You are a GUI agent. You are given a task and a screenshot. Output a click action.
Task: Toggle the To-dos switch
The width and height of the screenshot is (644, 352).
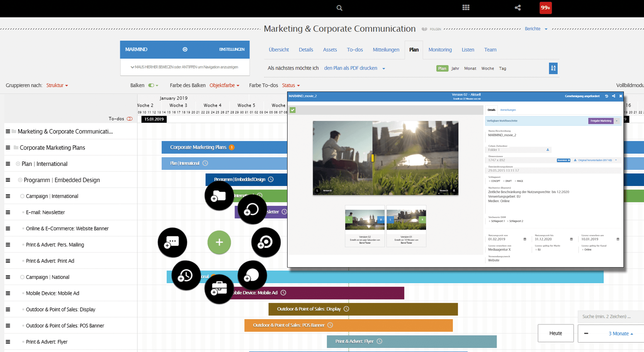point(130,119)
